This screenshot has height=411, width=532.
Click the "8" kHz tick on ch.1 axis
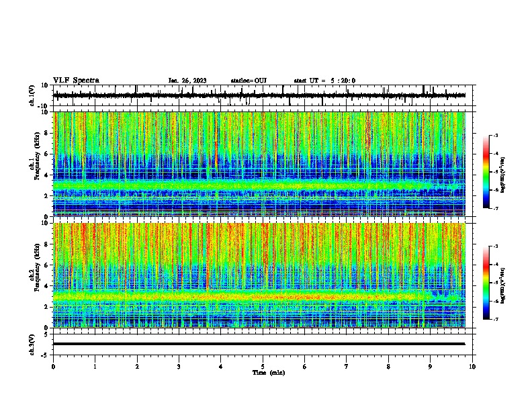pyautogui.click(x=47, y=133)
